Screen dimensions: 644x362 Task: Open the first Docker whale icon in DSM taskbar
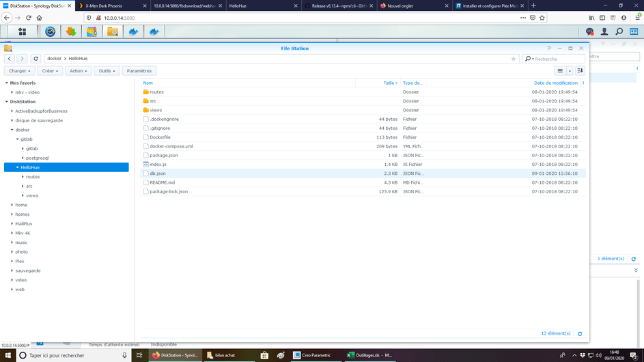point(133,31)
